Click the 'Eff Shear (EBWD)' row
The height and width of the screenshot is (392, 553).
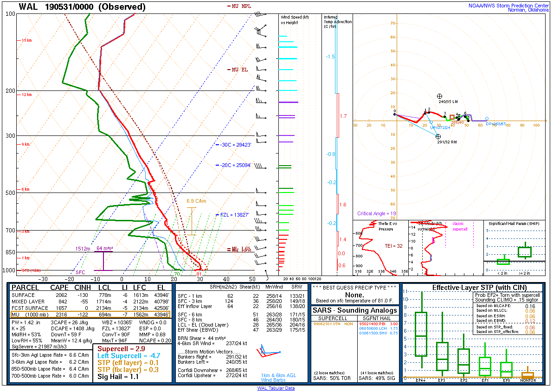point(242,330)
